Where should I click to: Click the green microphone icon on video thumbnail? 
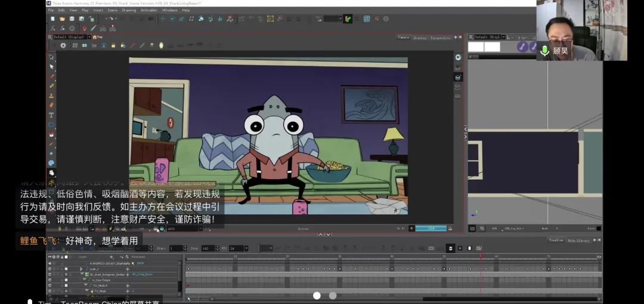point(544,51)
